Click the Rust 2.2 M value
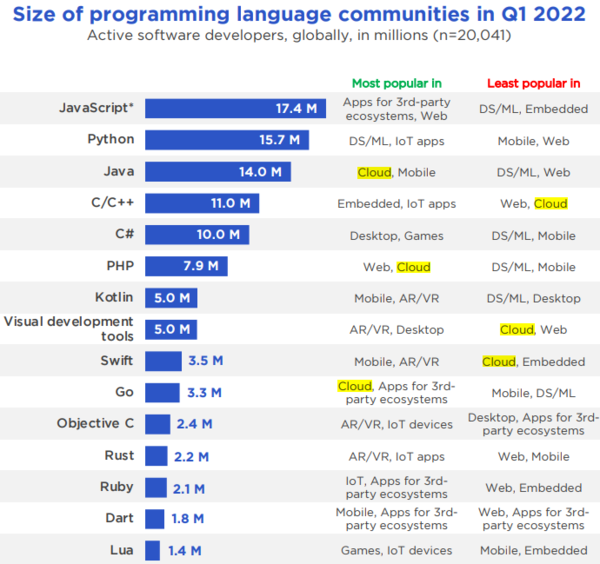 (x=192, y=456)
